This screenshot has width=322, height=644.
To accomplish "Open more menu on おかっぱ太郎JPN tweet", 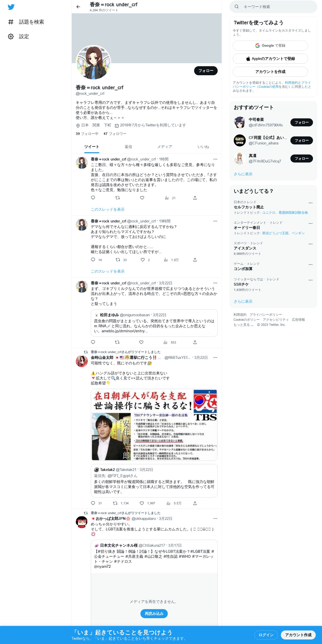I will 215,518.
